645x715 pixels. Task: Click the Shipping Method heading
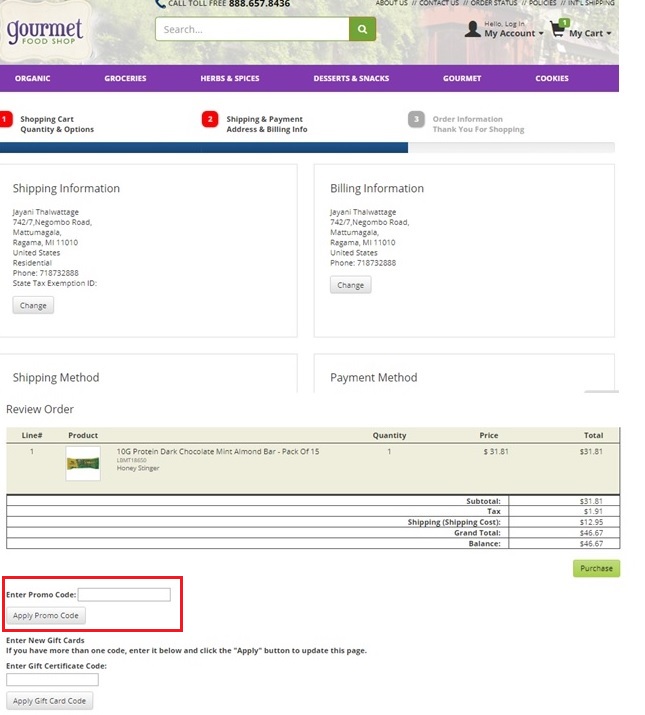[x=56, y=378]
